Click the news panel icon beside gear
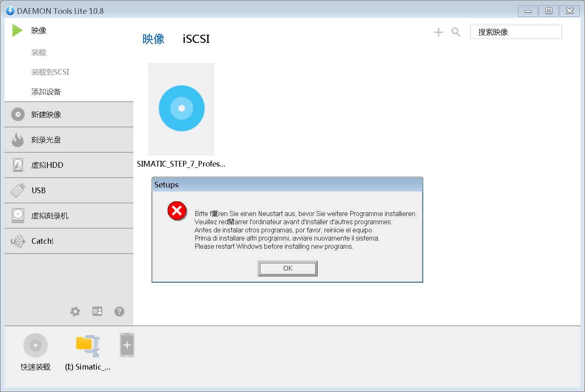The image size is (585, 392). click(x=97, y=312)
